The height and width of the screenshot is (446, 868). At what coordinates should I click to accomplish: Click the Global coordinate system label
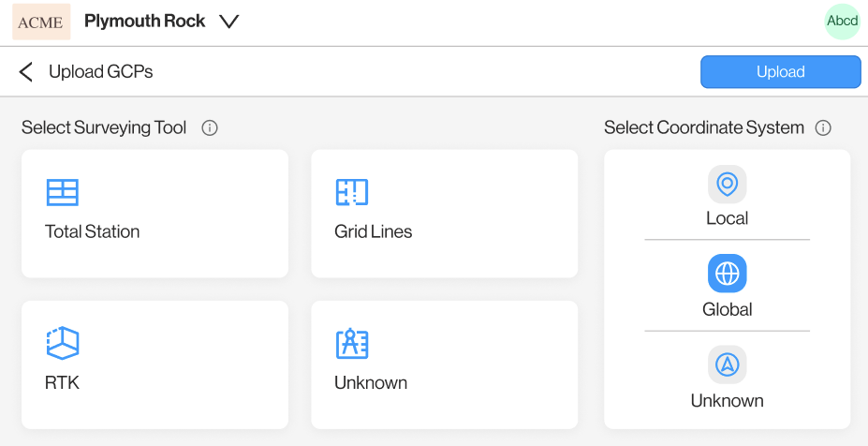[727, 309]
